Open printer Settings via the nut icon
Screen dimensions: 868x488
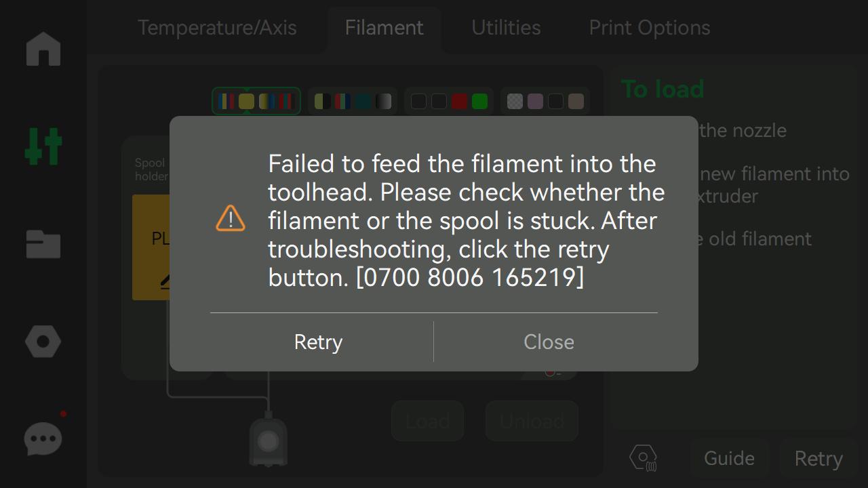(x=43, y=341)
